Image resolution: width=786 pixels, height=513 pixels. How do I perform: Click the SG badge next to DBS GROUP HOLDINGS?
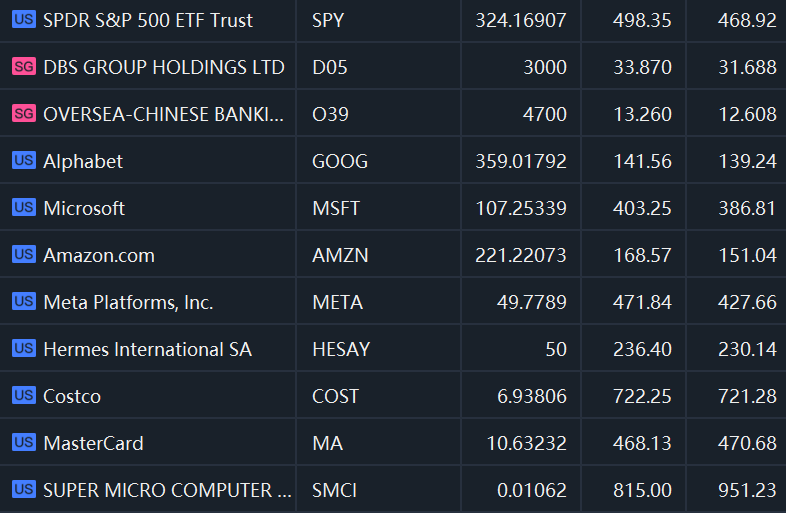coord(24,66)
